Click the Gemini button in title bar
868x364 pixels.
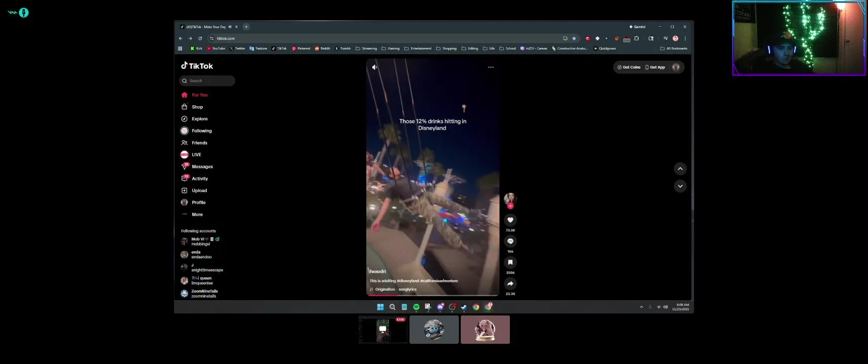click(637, 27)
